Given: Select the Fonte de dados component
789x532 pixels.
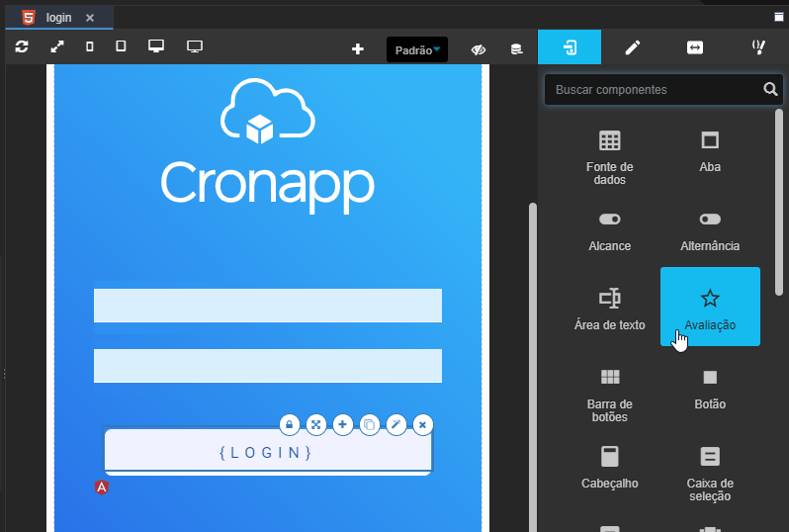Looking at the screenshot, I should pyautogui.click(x=609, y=158).
